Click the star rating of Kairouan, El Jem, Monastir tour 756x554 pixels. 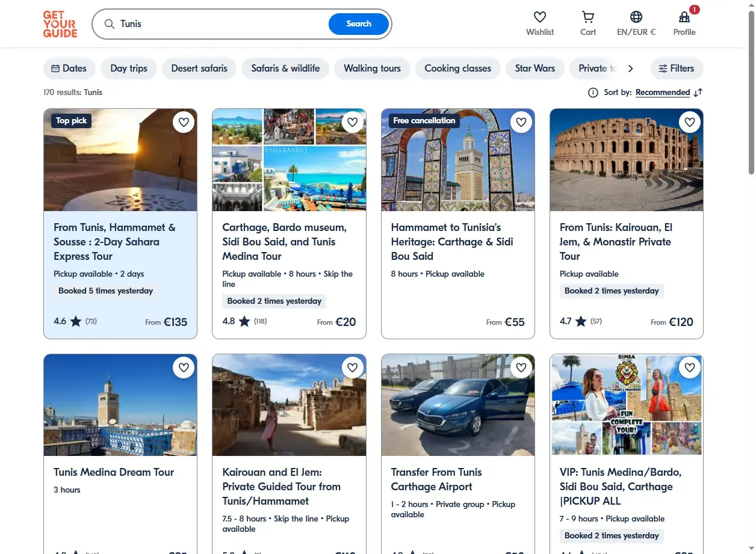coord(581,321)
